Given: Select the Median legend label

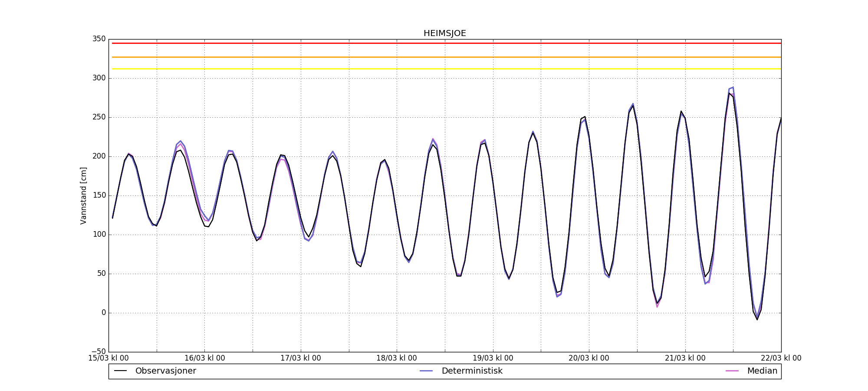Looking at the screenshot, I should 762,371.
